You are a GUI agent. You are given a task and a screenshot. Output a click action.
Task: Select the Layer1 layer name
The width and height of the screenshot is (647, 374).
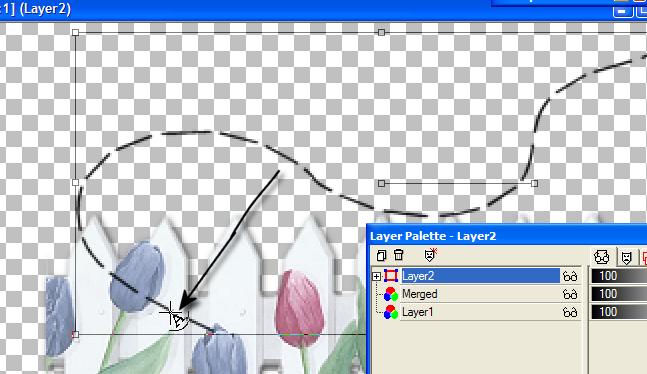click(x=418, y=312)
